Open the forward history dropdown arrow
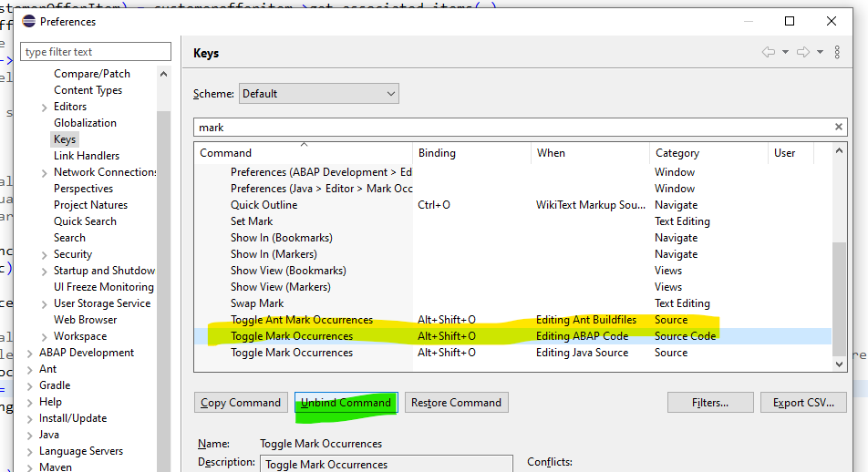This screenshot has height=472, width=868. [820, 52]
